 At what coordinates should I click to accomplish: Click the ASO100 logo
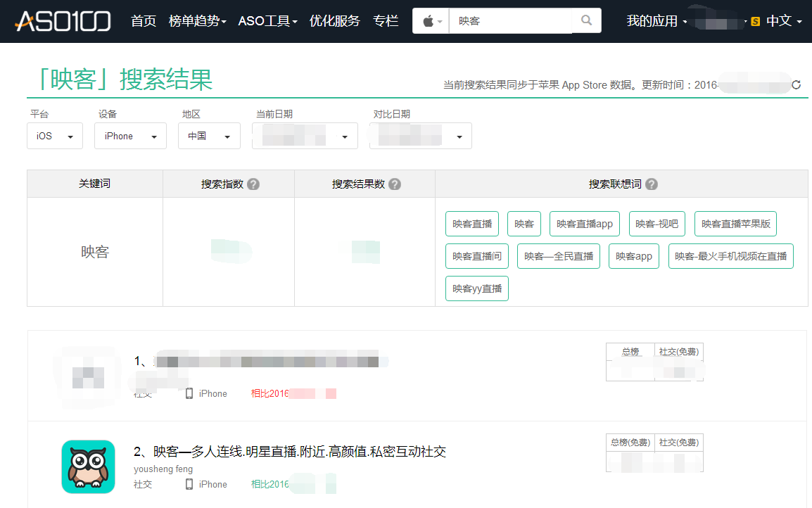point(63,21)
